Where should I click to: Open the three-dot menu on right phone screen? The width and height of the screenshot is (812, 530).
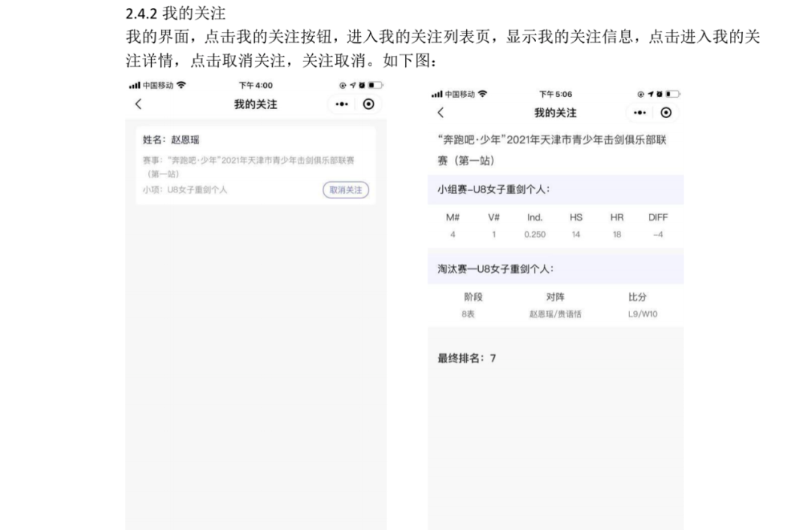tap(640, 112)
